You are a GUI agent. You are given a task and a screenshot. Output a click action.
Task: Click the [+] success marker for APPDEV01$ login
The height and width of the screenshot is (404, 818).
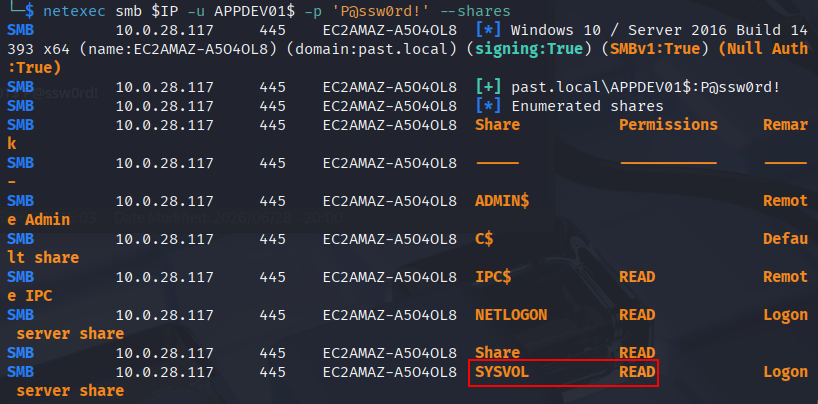click(x=488, y=87)
